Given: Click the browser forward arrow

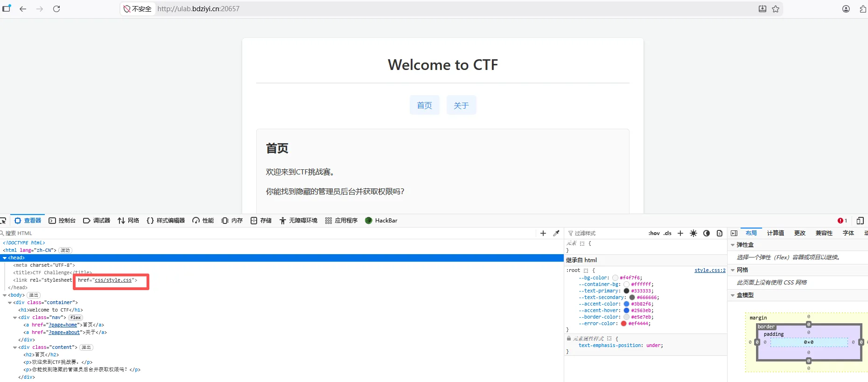Looking at the screenshot, I should tap(40, 9).
